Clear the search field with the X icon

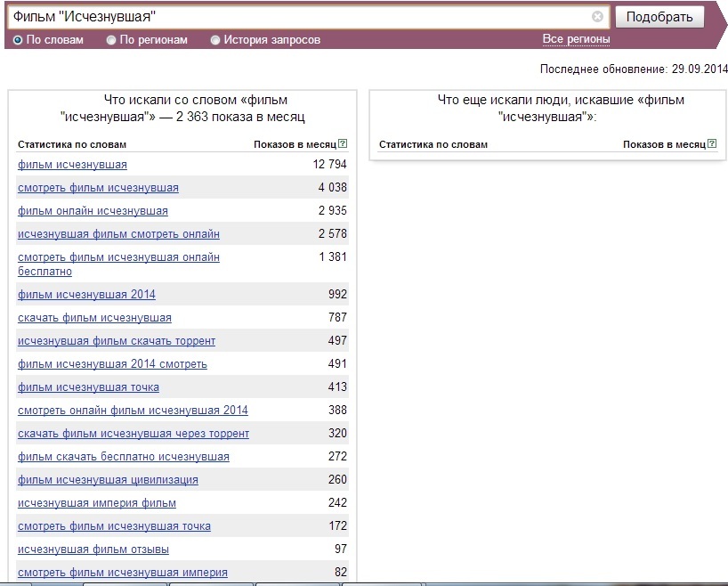tap(597, 17)
